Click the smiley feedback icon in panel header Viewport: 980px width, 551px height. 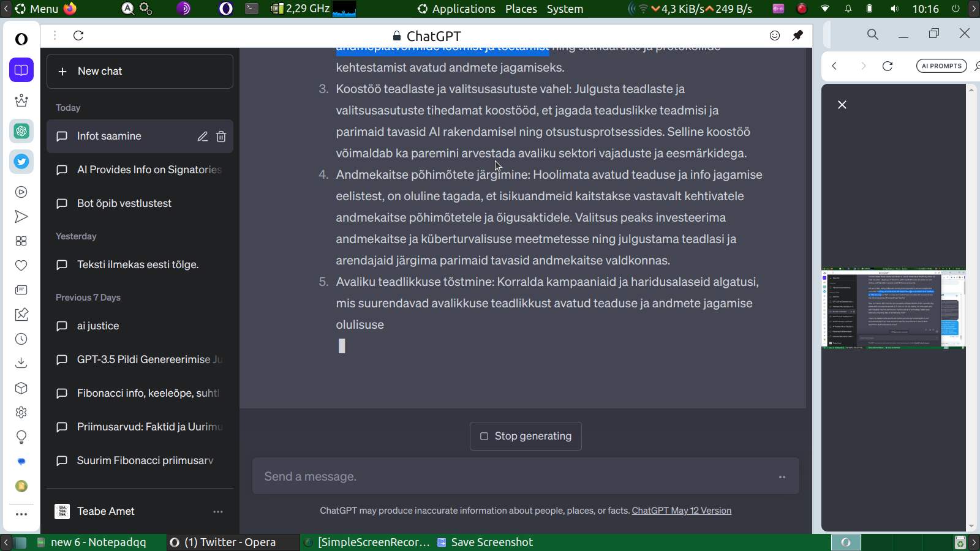pos(775,36)
